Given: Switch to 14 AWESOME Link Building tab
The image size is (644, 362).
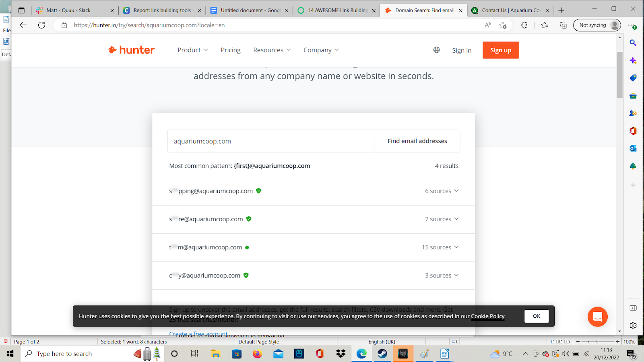Looking at the screenshot, I should pos(337,10).
